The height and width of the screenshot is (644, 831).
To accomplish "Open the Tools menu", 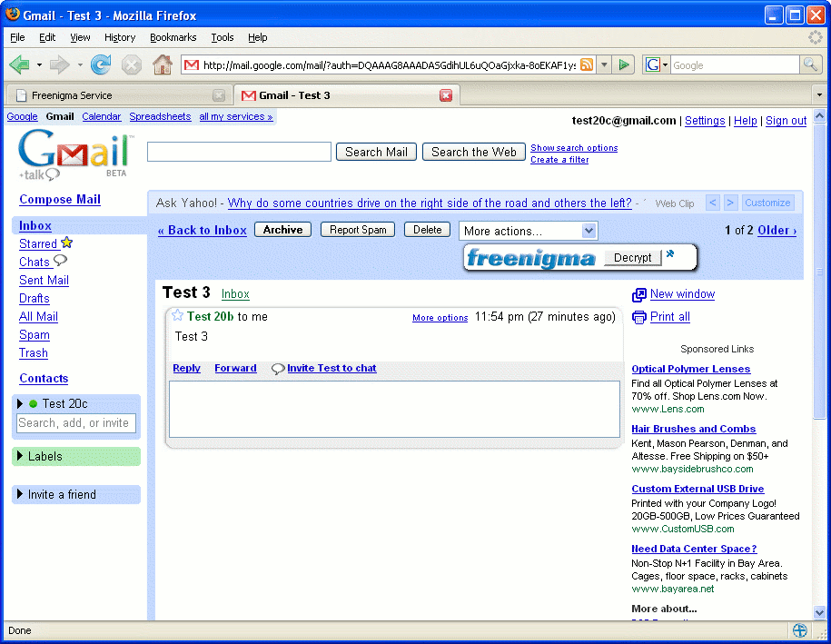I will (223, 37).
